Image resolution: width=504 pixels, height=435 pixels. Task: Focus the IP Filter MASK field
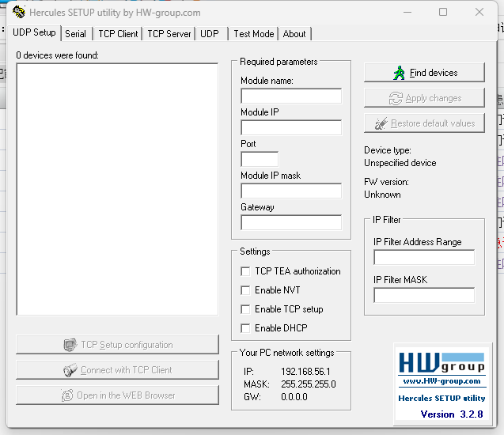click(x=424, y=295)
